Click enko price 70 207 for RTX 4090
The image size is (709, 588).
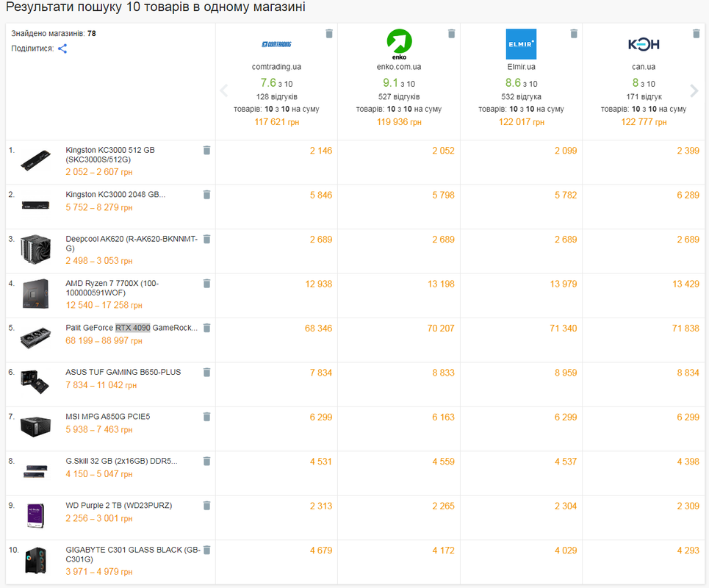tap(441, 329)
